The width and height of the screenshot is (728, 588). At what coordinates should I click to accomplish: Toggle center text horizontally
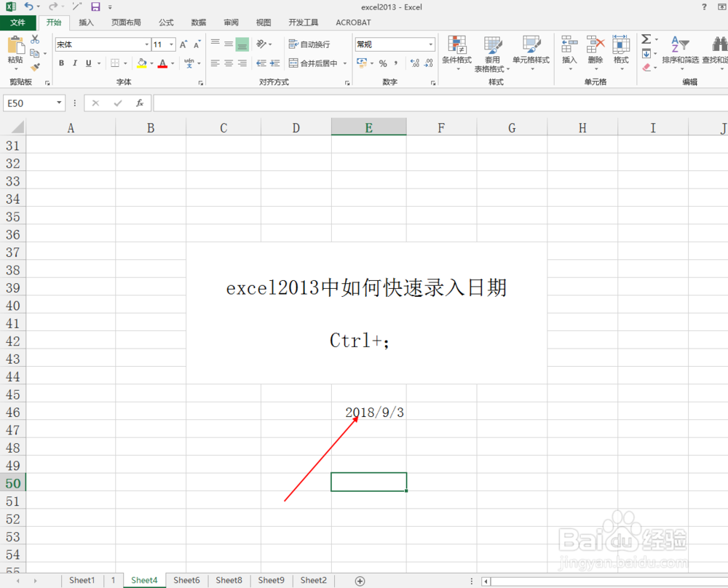229,63
